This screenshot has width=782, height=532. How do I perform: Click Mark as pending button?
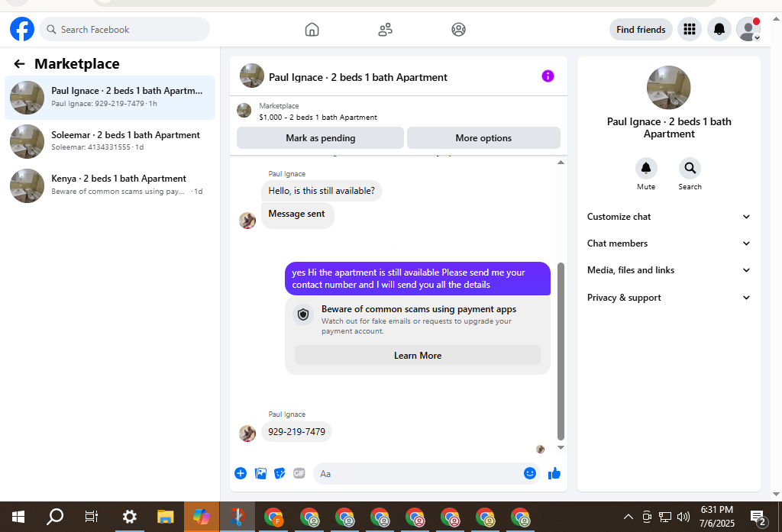pos(320,138)
